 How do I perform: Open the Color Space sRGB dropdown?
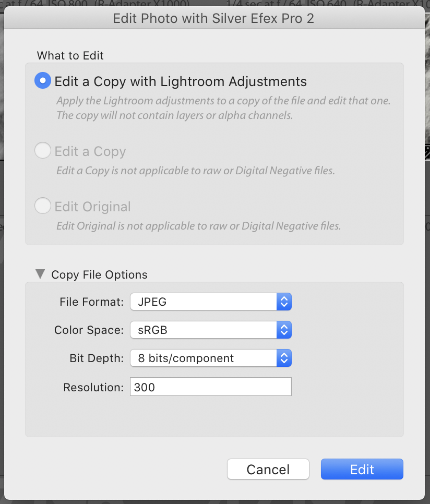pos(210,330)
